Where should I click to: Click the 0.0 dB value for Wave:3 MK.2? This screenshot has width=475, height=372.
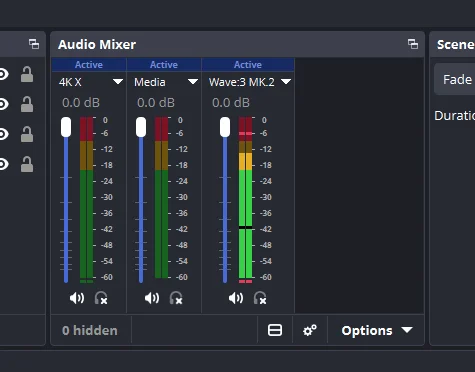click(231, 103)
